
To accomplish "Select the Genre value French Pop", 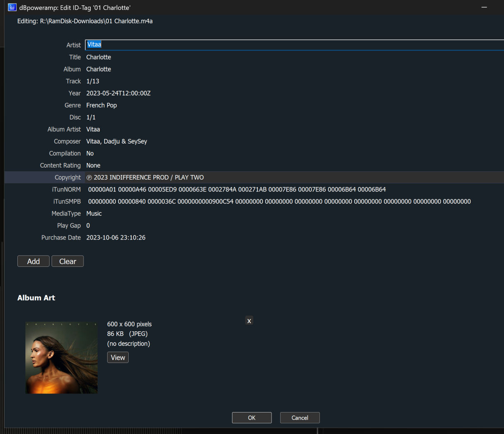I will coord(101,105).
